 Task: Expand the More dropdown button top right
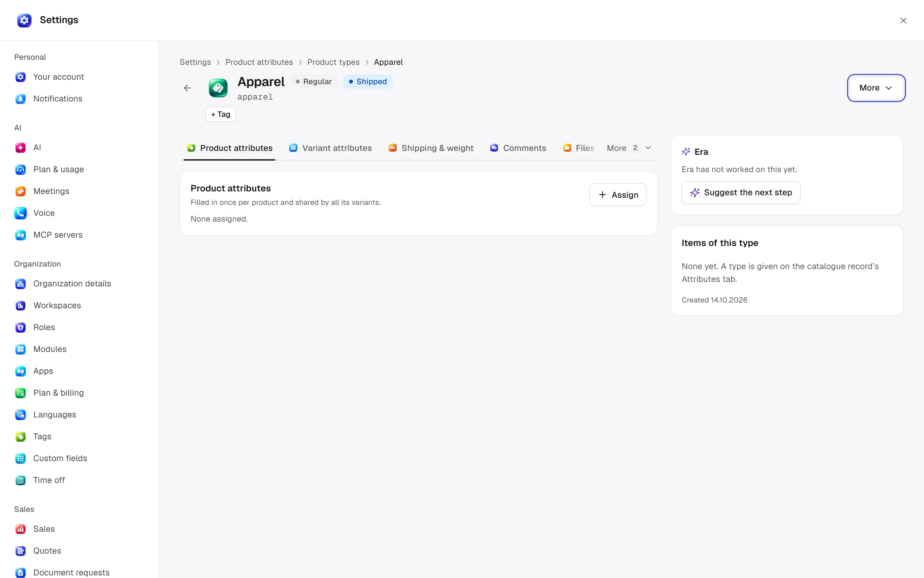pos(876,88)
